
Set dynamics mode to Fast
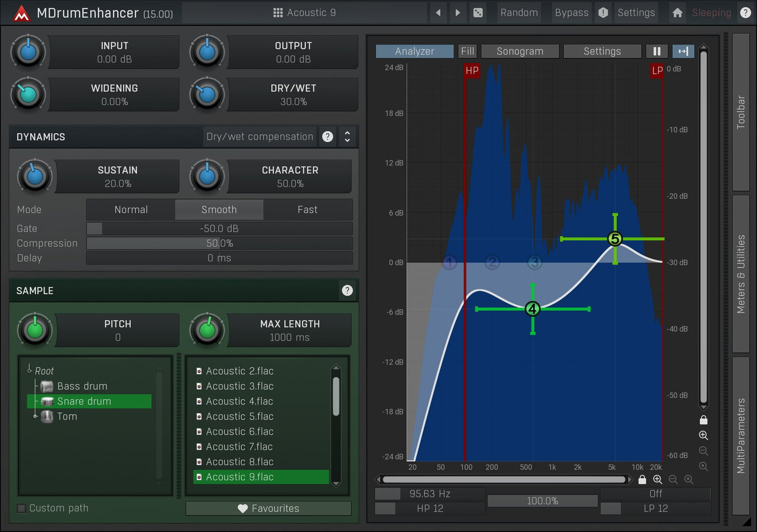pyautogui.click(x=307, y=209)
